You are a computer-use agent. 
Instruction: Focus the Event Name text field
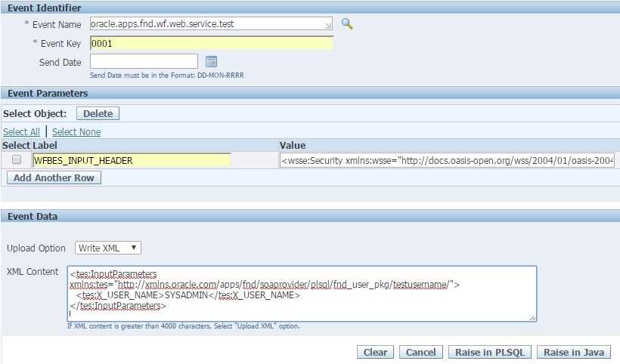pyautogui.click(x=208, y=24)
